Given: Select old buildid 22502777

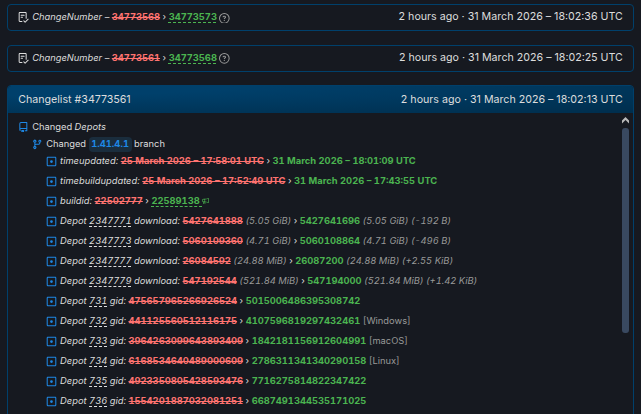Looking at the screenshot, I should tap(119, 201).
